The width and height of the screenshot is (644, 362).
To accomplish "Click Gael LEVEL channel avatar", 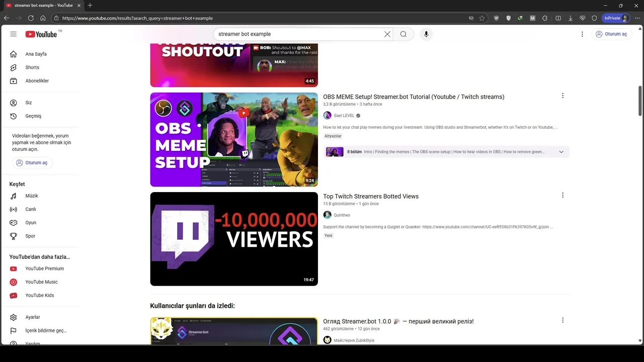I will [327, 116].
